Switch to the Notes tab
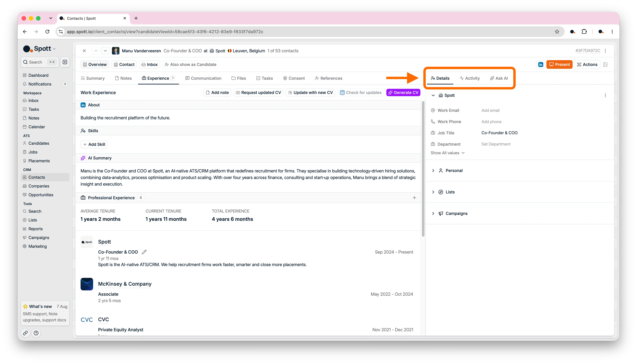Image resolution: width=637 pixels, height=364 pixels. click(x=123, y=78)
